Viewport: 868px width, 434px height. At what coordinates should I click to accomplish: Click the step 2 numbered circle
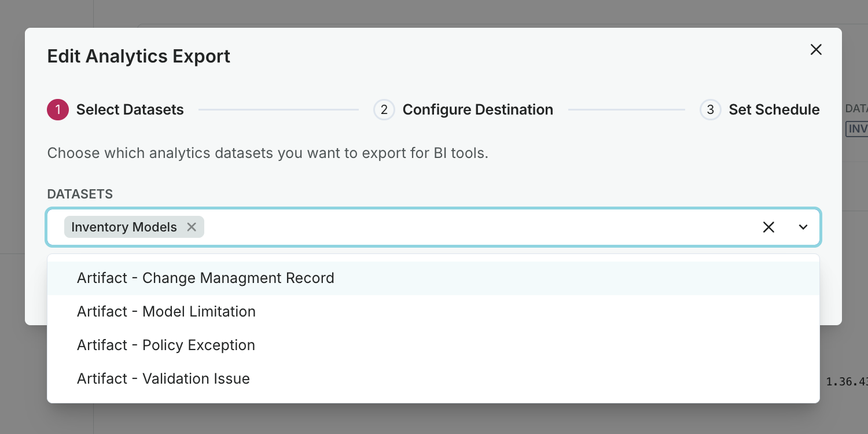point(384,109)
